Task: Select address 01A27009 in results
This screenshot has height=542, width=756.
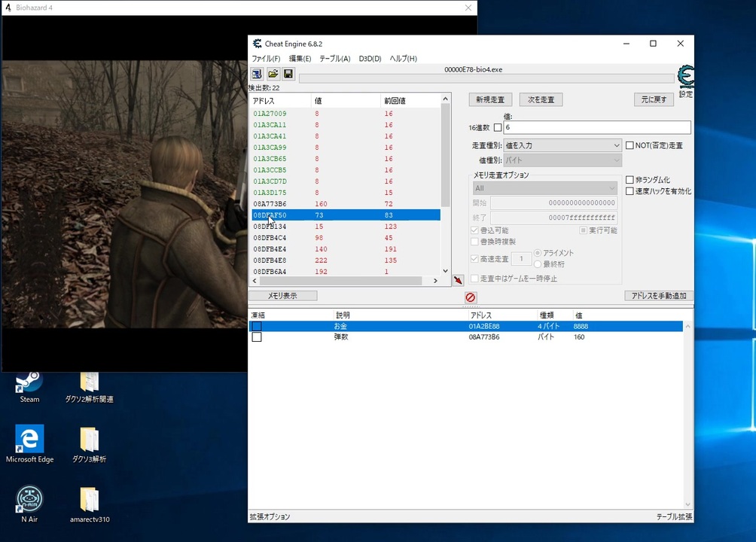Action: 270,114
